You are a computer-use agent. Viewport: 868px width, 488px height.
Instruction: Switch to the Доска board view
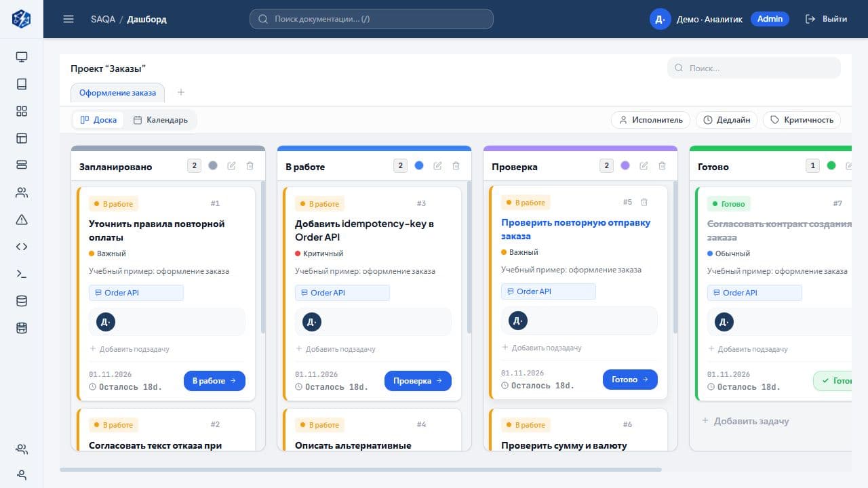(x=98, y=120)
